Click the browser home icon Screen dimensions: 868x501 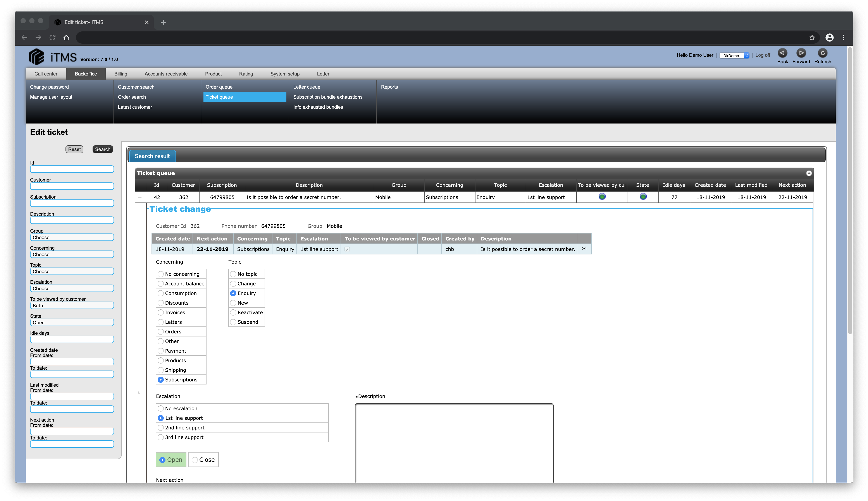pyautogui.click(x=66, y=38)
